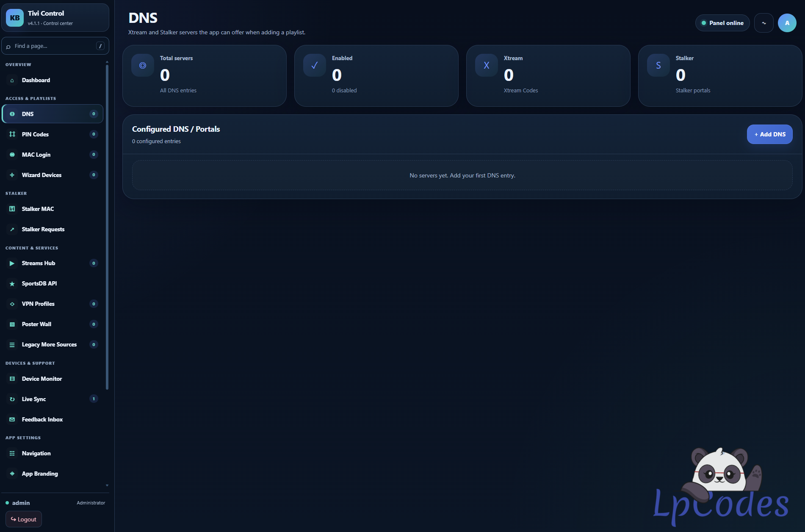The width and height of the screenshot is (805, 532).
Task: Click the KB logo icon
Action: (15, 18)
